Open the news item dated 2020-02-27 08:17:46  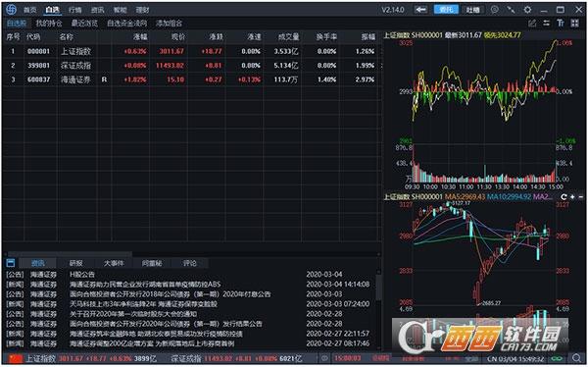[x=152, y=343]
